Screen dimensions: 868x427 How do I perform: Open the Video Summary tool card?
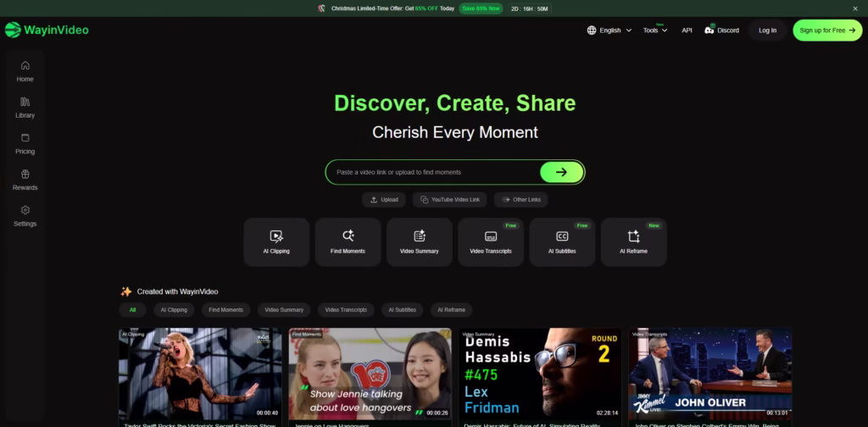click(x=420, y=241)
